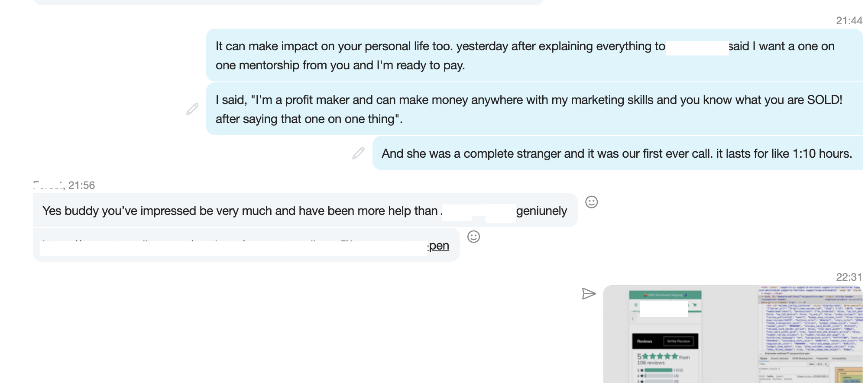Click the green 5-star rating bar showing (102)
Image resolution: width=868 pixels, height=383 pixels.
[x=658, y=370]
